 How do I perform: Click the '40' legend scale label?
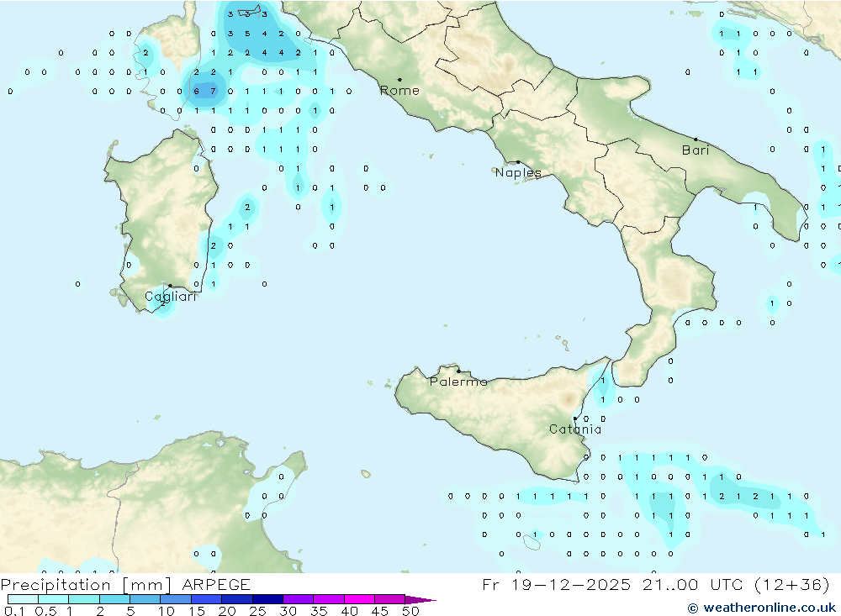[x=350, y=611]
